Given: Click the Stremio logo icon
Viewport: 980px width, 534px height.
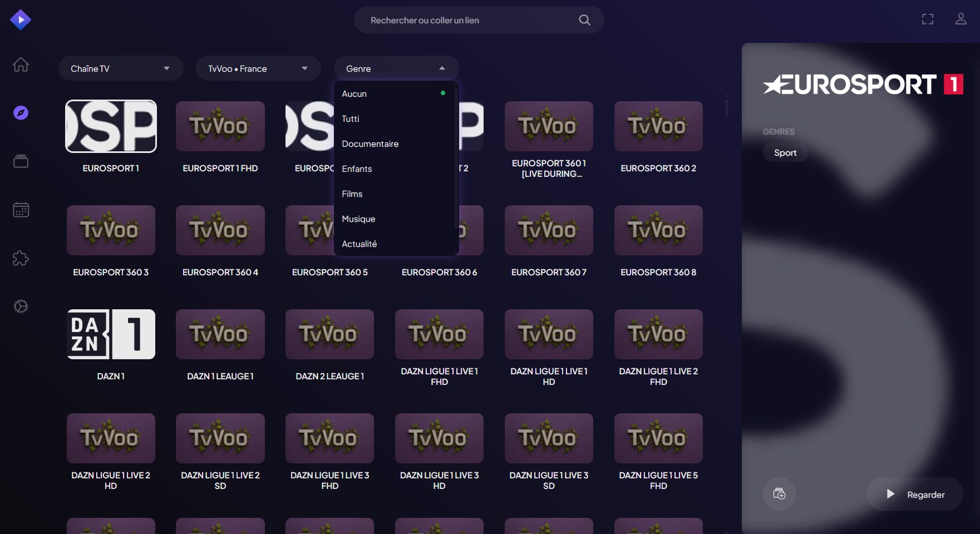Looking at the screenshot, I should coord(21,20).
